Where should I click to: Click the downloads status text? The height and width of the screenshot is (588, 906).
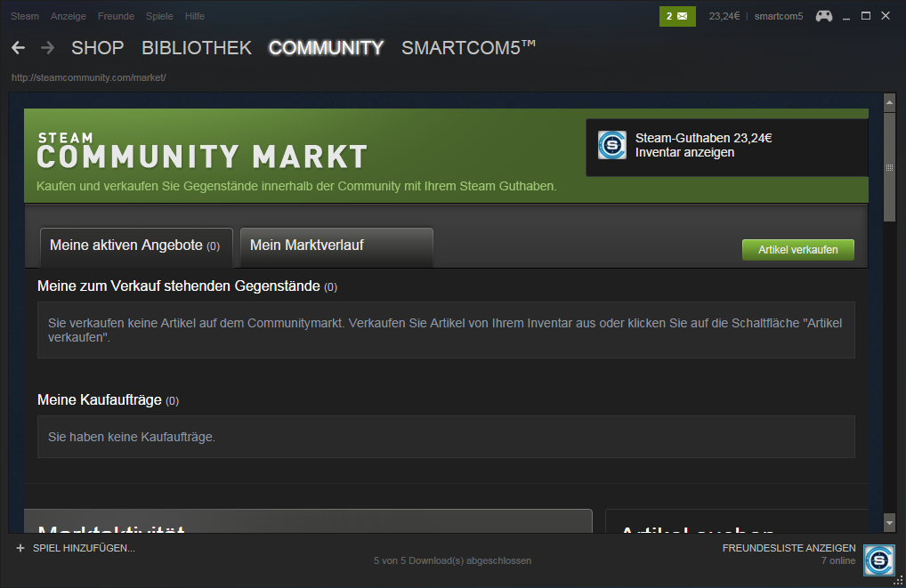coord(452,560)
